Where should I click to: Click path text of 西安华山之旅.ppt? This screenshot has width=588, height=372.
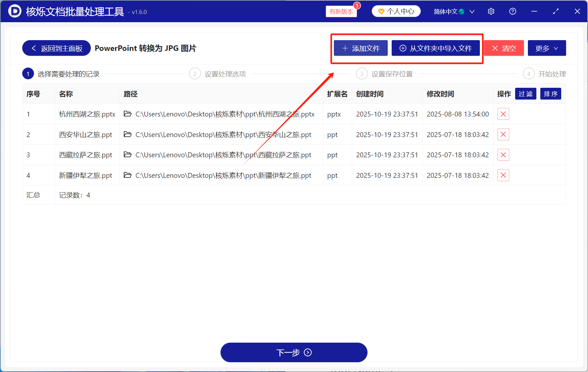coord(223,135)
